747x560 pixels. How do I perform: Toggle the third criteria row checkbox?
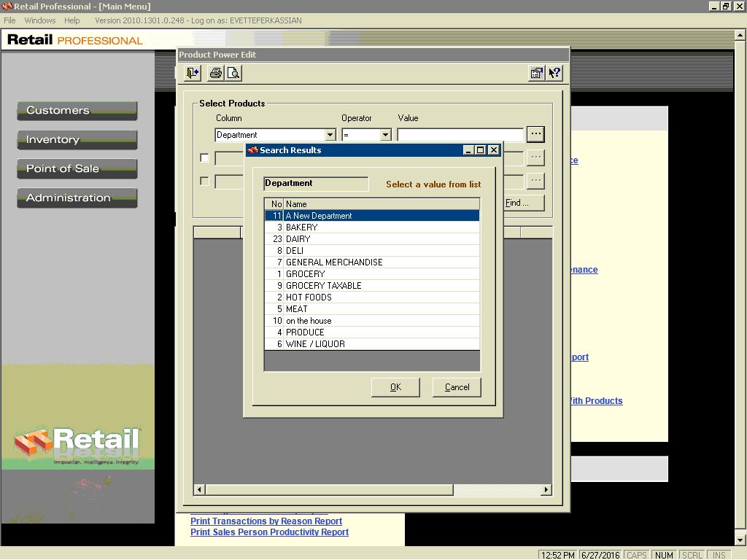204,181
